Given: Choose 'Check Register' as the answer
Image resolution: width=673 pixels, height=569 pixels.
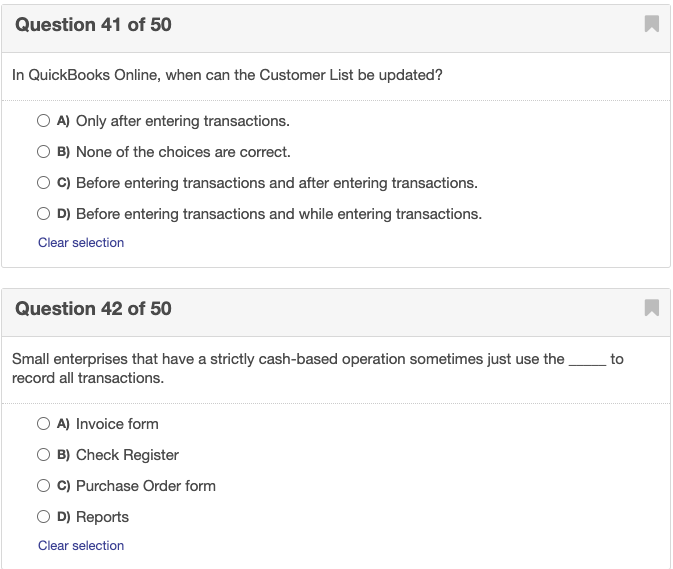Looking at the screenshot, I should point(43,454).
